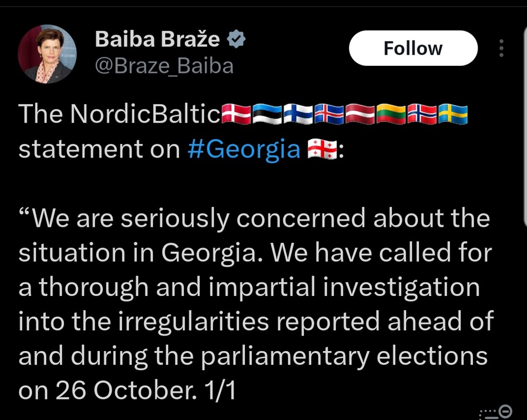This screenshot has width=527, height=420.
Task: Click the Latvia flag emoji
Action: (x=360, y=114)
